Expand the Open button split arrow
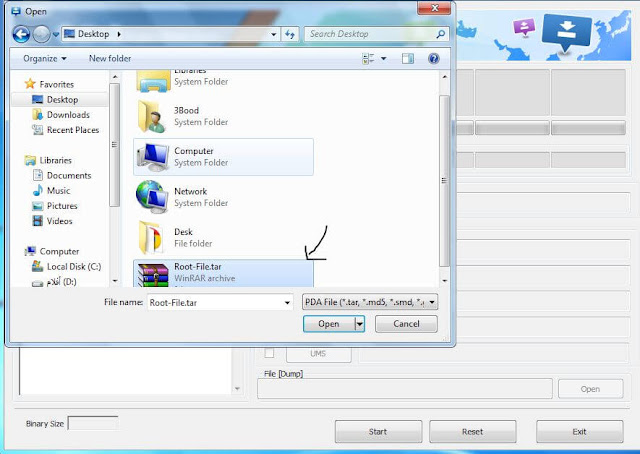640x454 pixels. tap(360, 324)
